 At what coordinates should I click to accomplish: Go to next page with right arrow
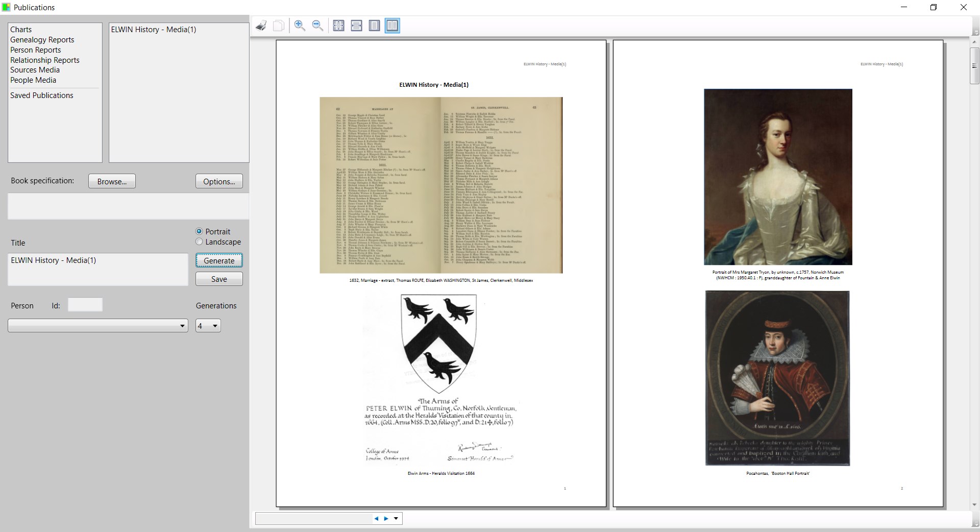(386, 519)
